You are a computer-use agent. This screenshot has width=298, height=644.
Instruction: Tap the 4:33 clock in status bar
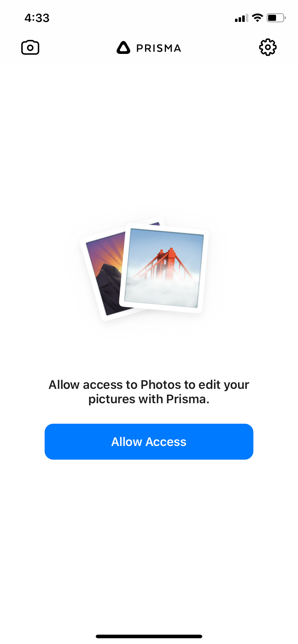(37, 18)
